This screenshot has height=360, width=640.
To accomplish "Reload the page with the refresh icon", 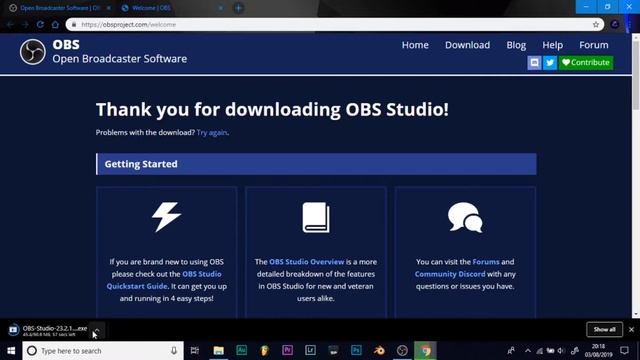I will [40, 24].
